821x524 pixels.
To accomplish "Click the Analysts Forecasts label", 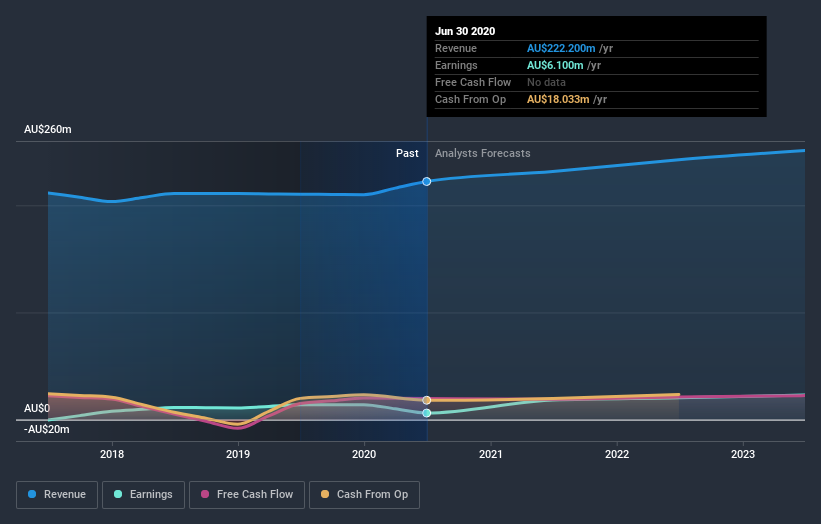I will pyautogui.click(x=483, y=153).
